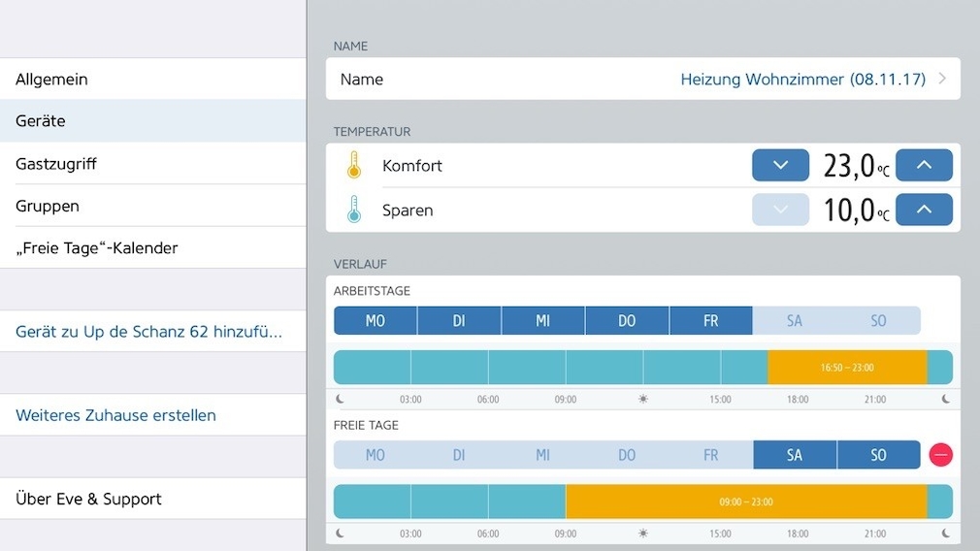The image size is (980, 551).
Task: Toggle MO in the Arbeitstage day selector
Action: tap(376, 321)
